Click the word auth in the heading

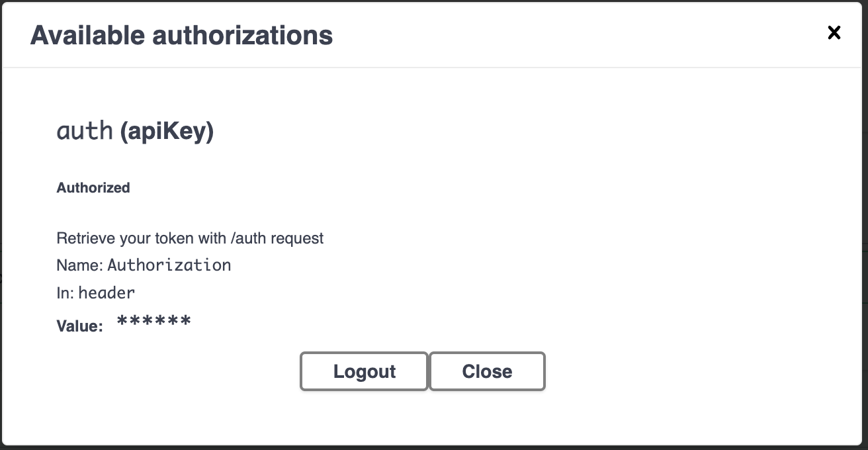point(85,131)
